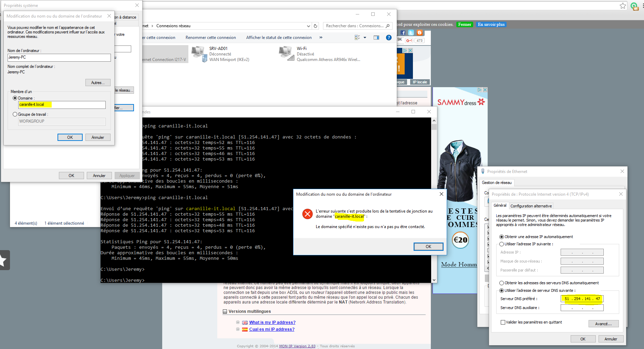Image resolution: width=644 pixels, height=349 pixels.
Task: Open the Gestion de réseau tab
Action: coord(497,183)
